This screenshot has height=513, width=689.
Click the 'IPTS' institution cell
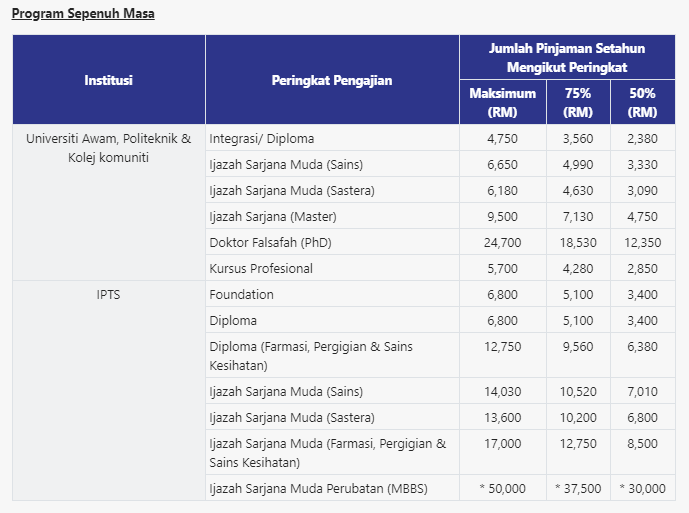coord(109,294)
